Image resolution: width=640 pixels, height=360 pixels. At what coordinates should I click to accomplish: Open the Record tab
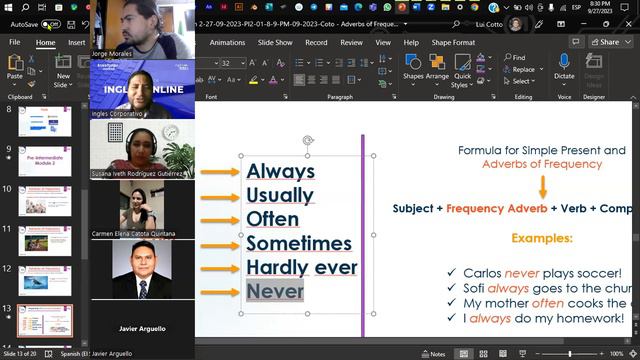(x=316, y=42)
